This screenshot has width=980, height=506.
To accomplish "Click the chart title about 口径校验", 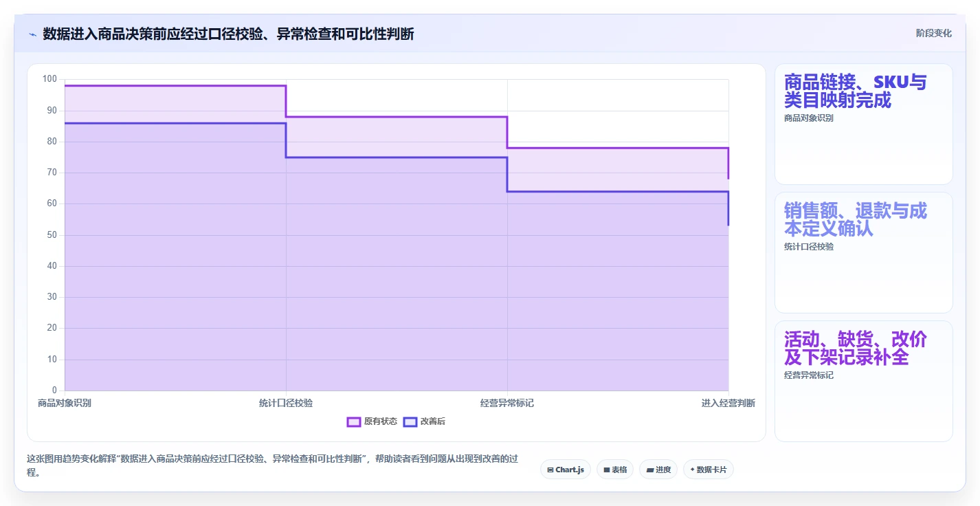I will pyautogui.click(x=228, y=34).
